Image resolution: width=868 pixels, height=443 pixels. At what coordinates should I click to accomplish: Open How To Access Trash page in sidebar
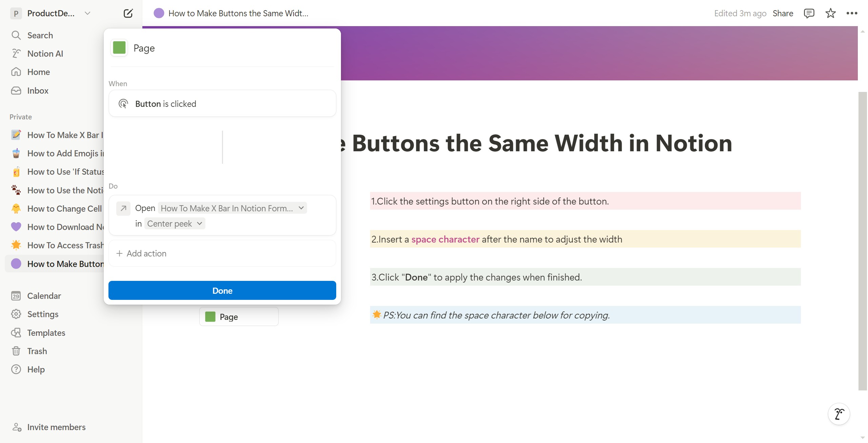(x=56, y=245)
